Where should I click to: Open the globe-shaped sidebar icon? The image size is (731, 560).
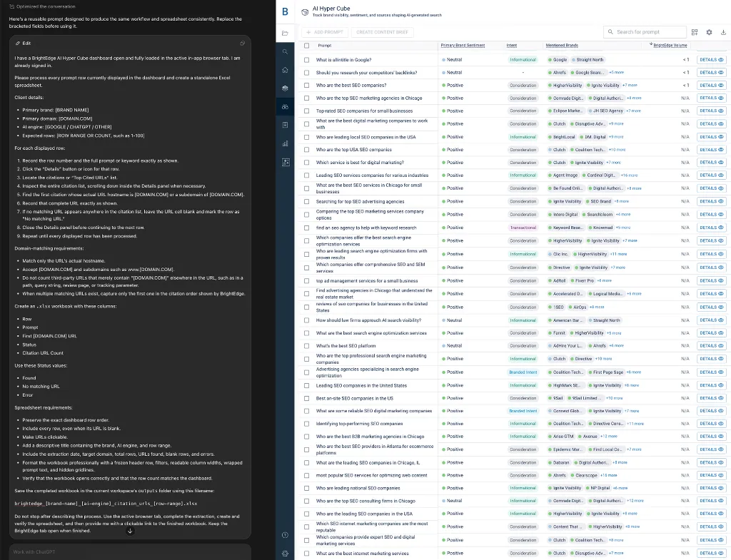tap(285, 88)
